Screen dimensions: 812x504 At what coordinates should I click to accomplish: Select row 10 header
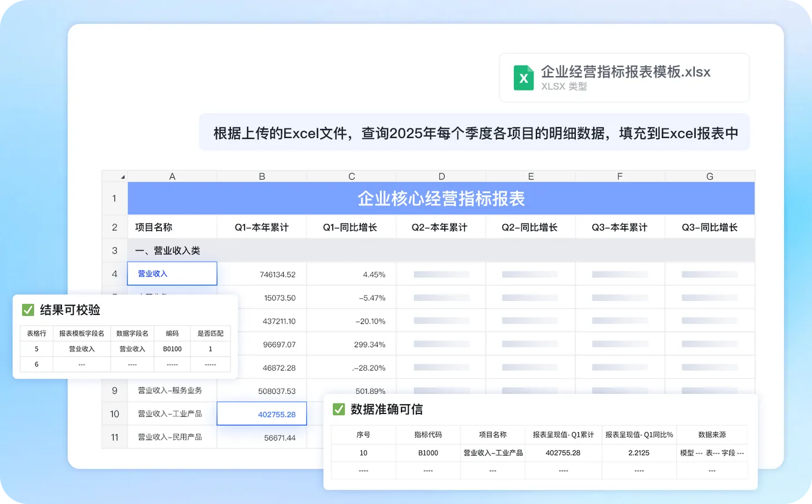pyautogui.click(x=114, y=414)
